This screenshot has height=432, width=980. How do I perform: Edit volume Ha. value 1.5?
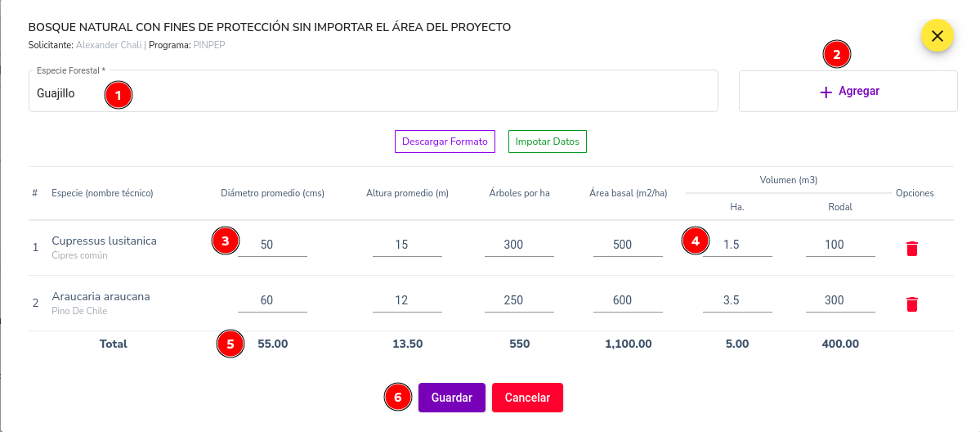pos(737,245)
